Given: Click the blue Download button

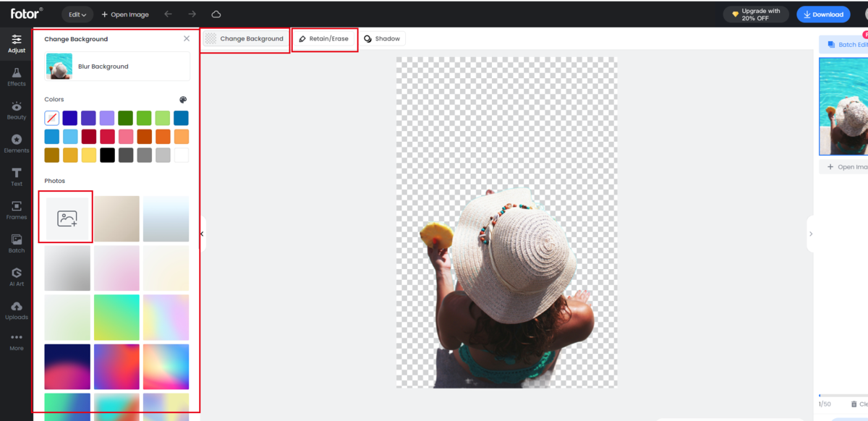Looking at the screenshot, I should [823, 14].
